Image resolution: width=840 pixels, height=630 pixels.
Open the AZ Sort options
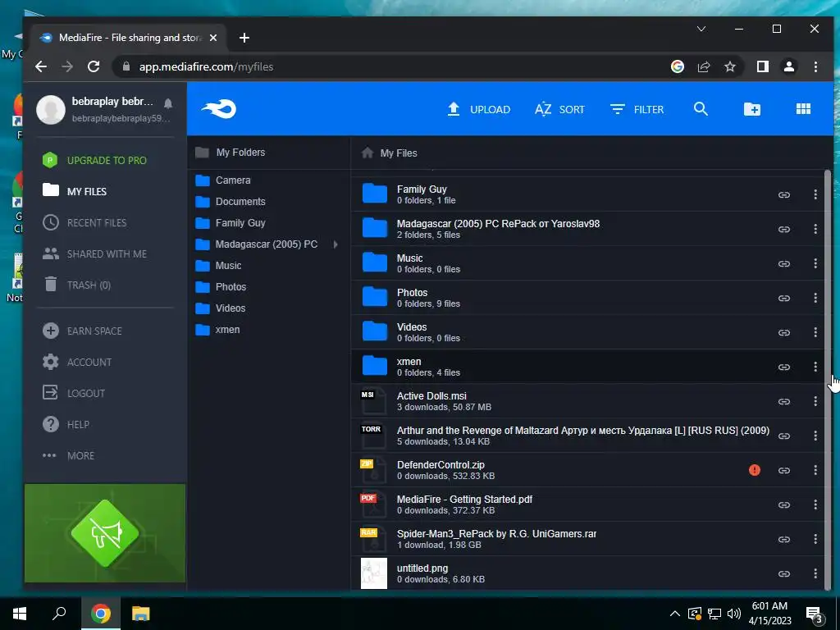click(559, 109)
